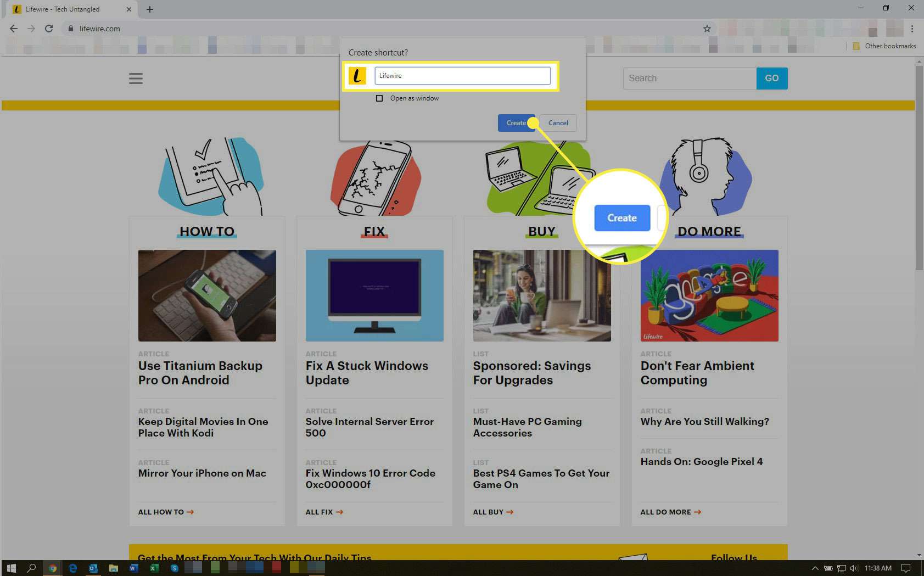Viewport: 924px width, 576px height.
Task: Click the checklist illustration above HOW TO
Action: tap(211, 176)
